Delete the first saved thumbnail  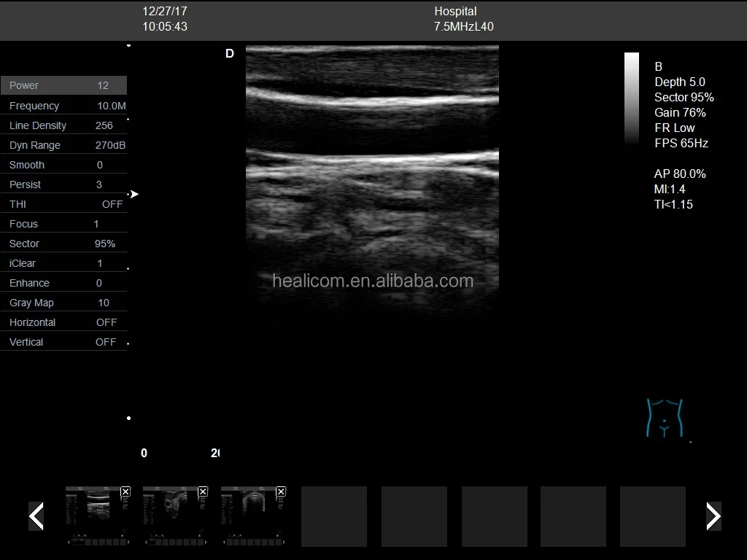tap(125, 491)
